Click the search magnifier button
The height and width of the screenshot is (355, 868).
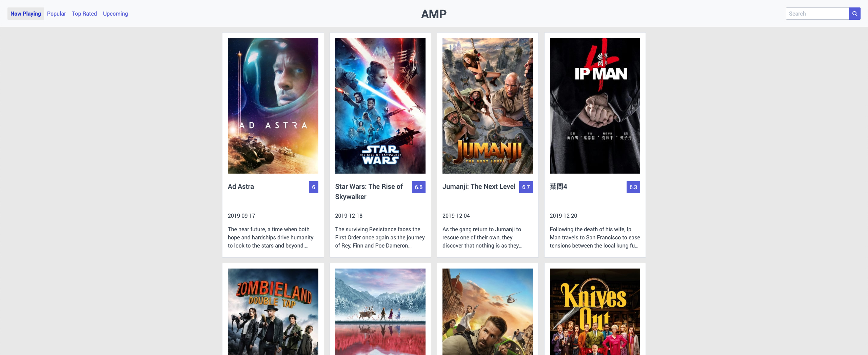coord(854,14)
